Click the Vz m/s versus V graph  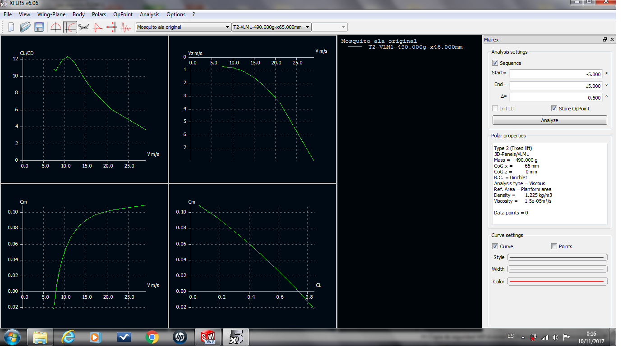point(252,109)
